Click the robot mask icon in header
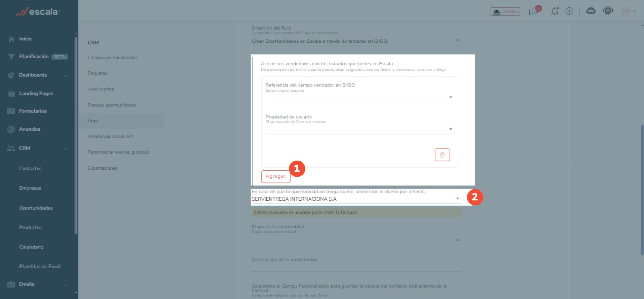The width and height of the screenshot is (644, 299). point(591,11)
